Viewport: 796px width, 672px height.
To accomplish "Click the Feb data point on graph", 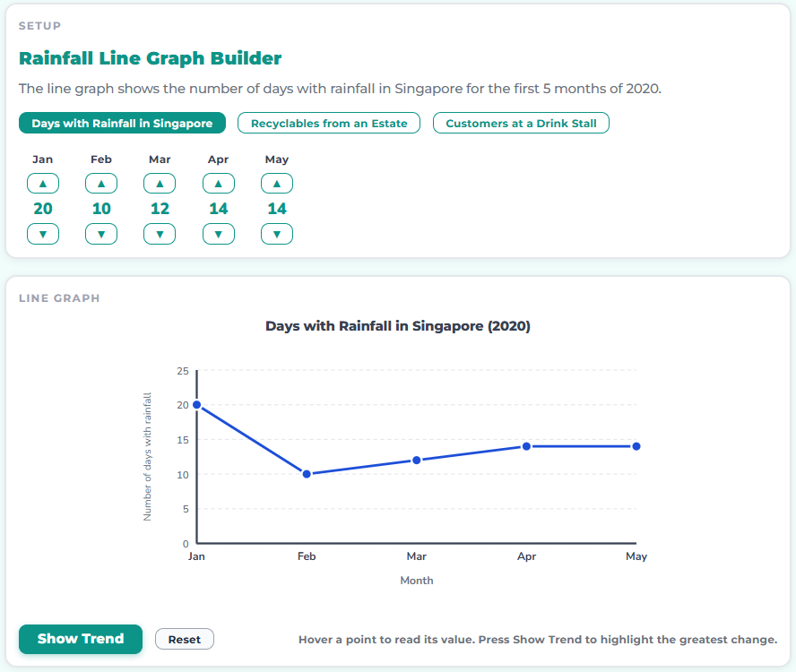I will click(307, 474).
